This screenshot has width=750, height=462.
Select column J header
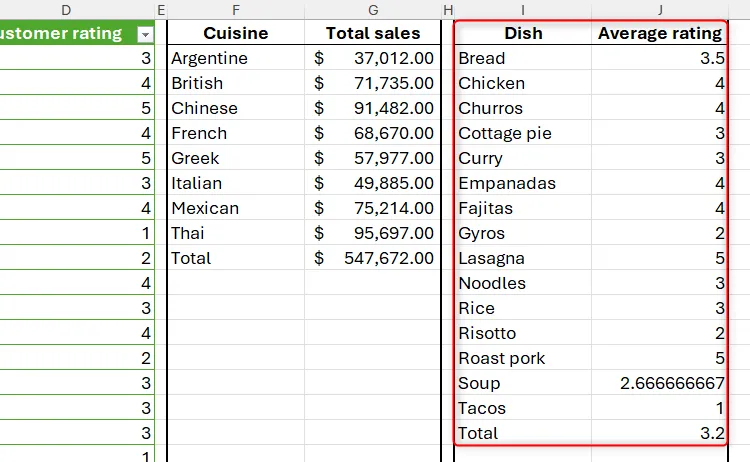click(660, 10)
